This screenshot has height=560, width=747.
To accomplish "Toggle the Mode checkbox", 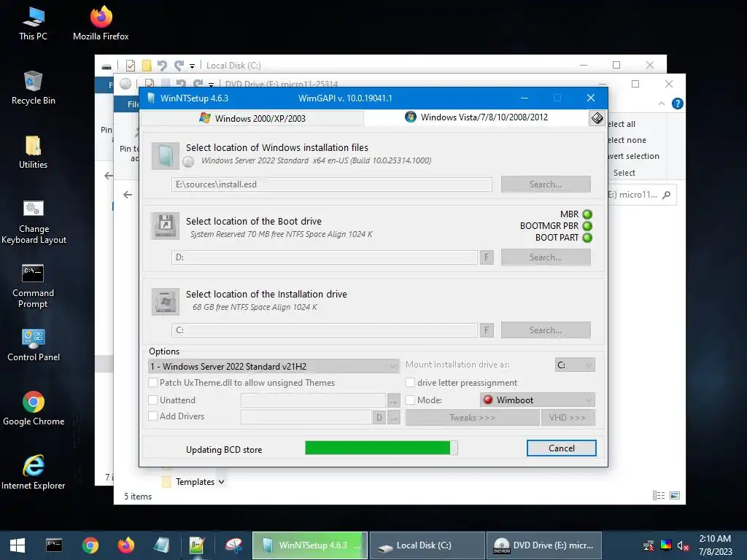I will tap(410, 400).
